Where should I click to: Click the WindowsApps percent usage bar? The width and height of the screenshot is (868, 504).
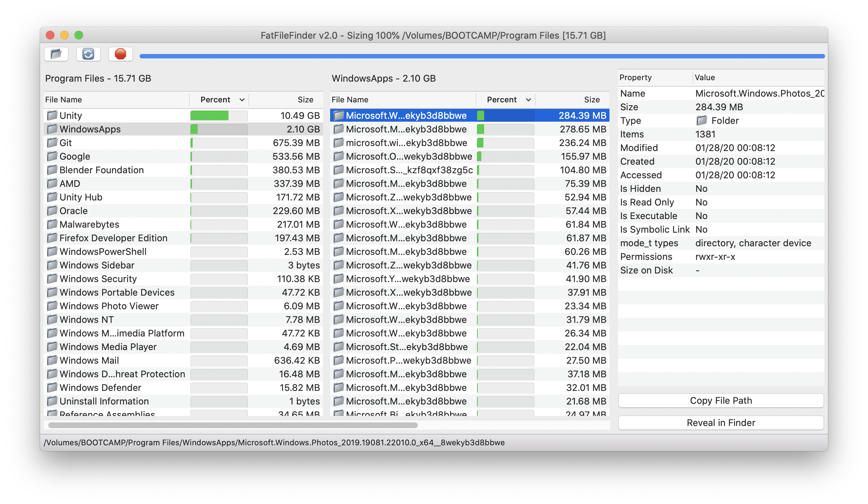219,129
